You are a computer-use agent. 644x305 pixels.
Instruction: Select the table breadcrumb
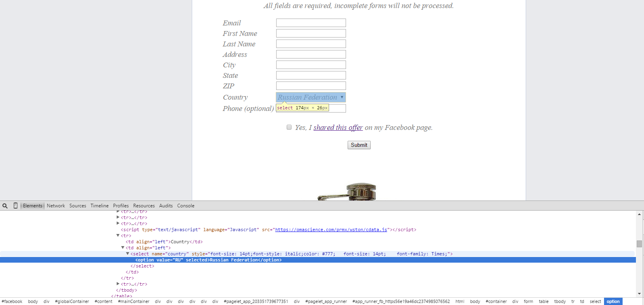point(544,301)
